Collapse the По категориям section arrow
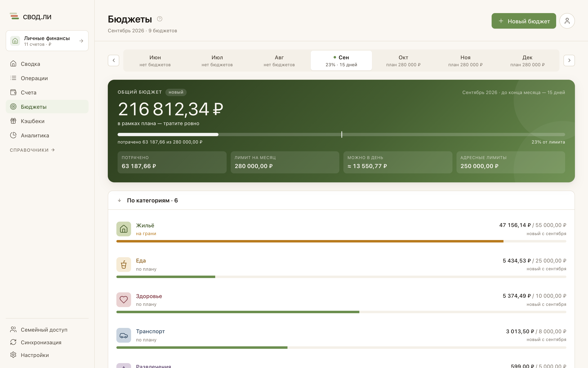 tap(119, 200)
